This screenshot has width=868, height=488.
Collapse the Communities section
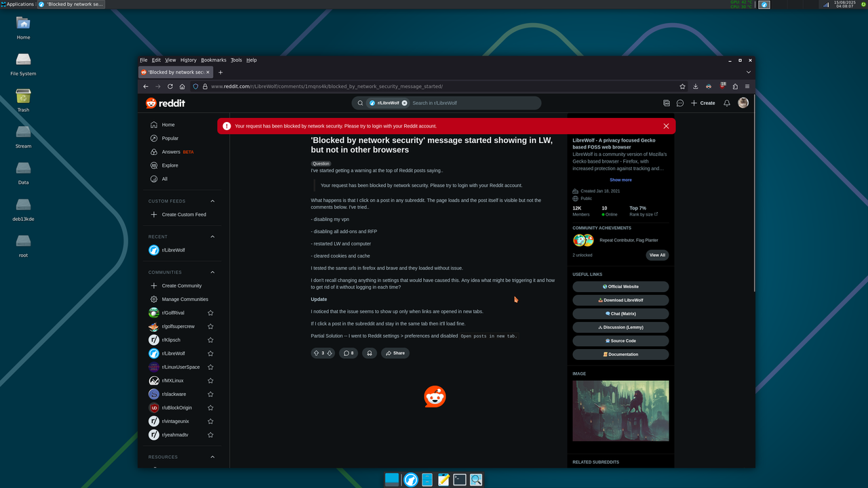tap(212, 272)
